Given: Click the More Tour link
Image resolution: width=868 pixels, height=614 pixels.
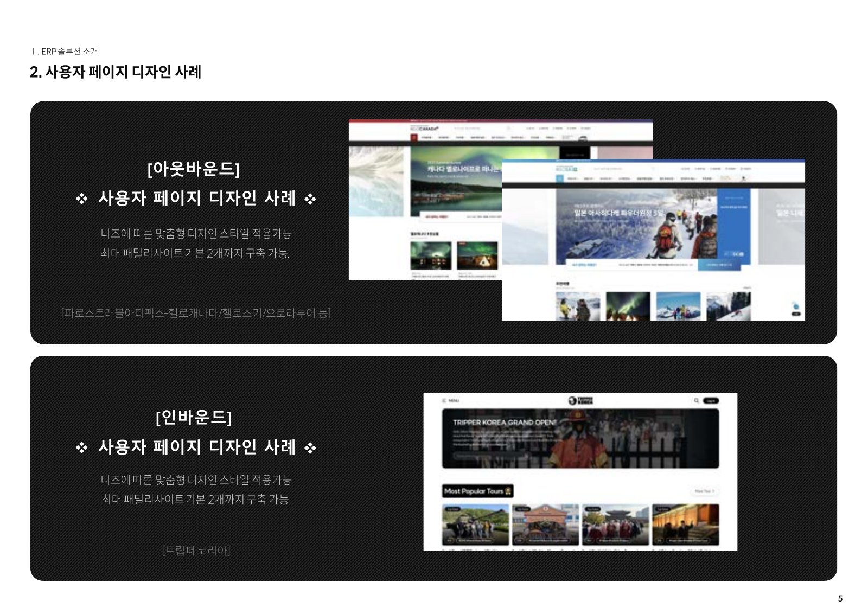Looking at the screenshot, I should 704,491.
